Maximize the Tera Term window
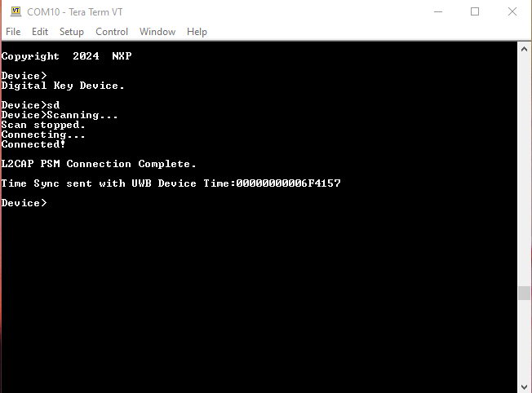Screen dimensions: 532x393 (x=475, y=11)
